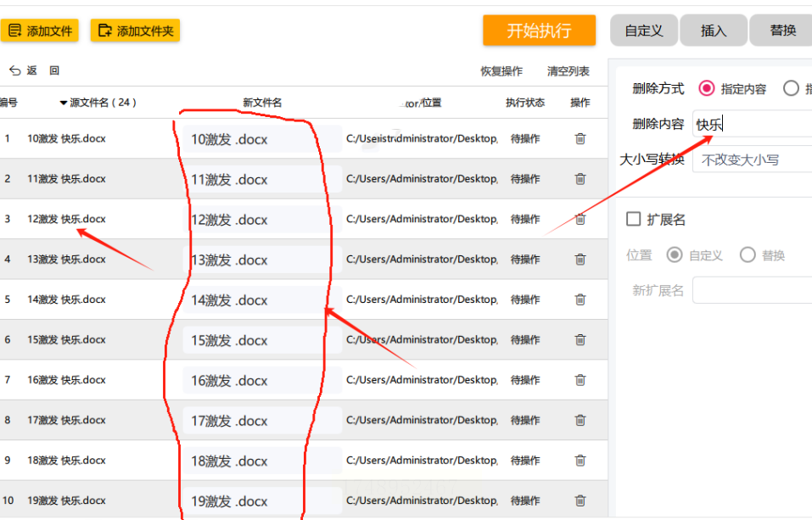Image resolution: width=812 pixels, height=520 pixels.
Task: Delete row 19激发 快乐.docx with trash icon
Action: 580,500
